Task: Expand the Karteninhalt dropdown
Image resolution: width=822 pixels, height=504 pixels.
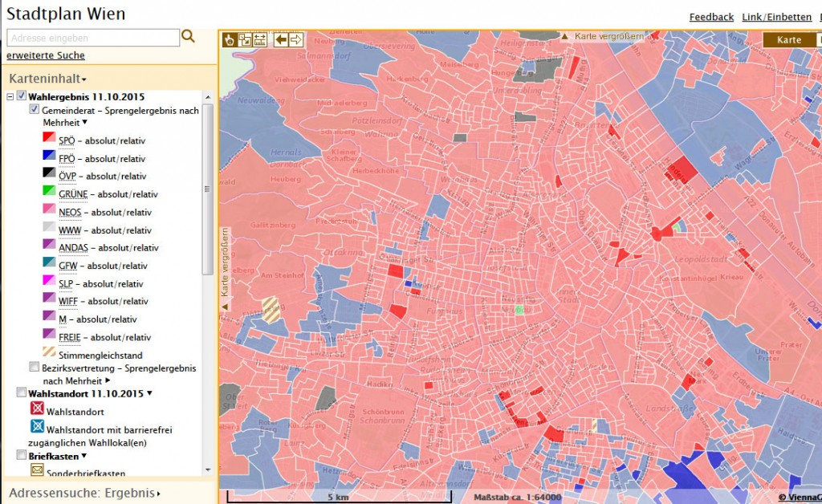Action: point(47,79)
